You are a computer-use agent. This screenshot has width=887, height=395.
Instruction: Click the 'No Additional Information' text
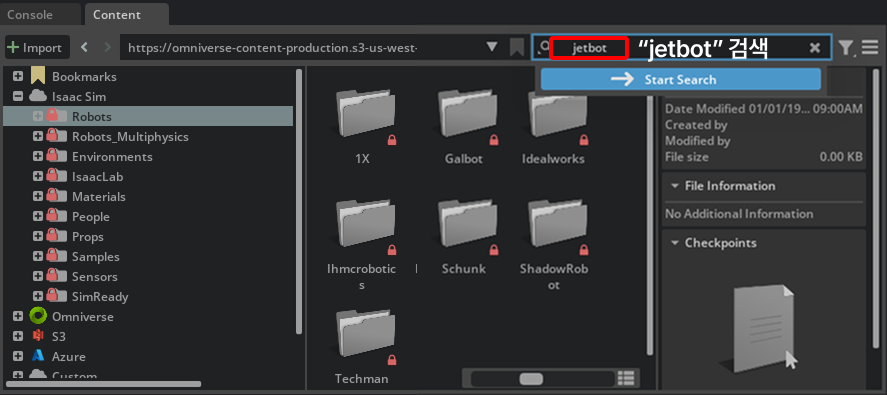739,214
